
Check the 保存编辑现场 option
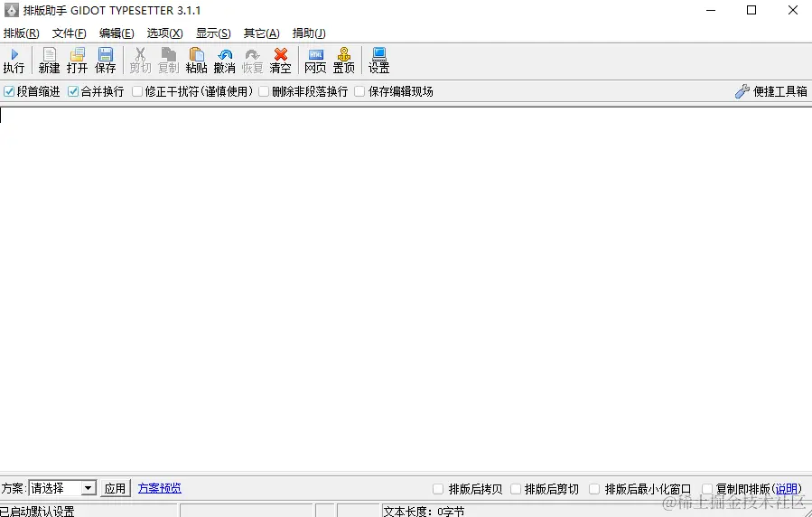click(359, 91)
